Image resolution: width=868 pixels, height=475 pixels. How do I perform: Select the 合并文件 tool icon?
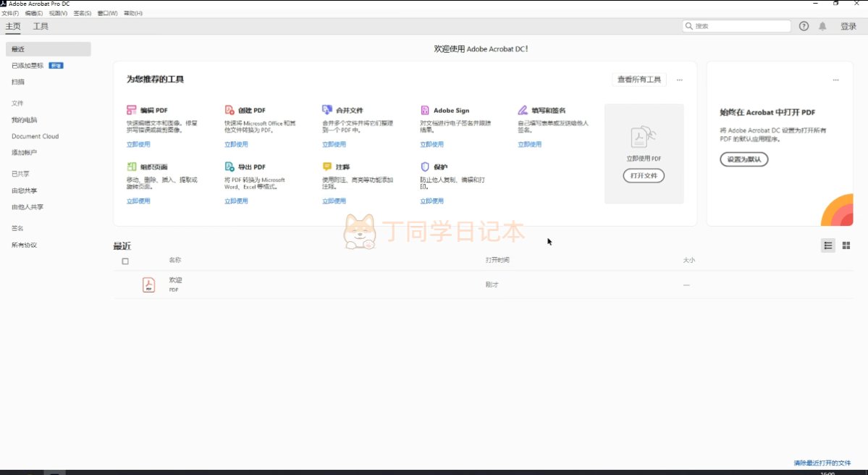[x=327, y=110]
